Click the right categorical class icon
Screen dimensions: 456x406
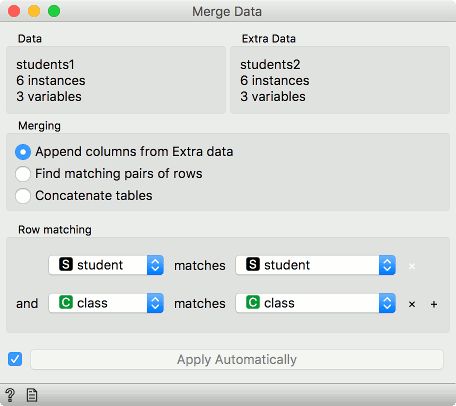[x=253, y=303]
